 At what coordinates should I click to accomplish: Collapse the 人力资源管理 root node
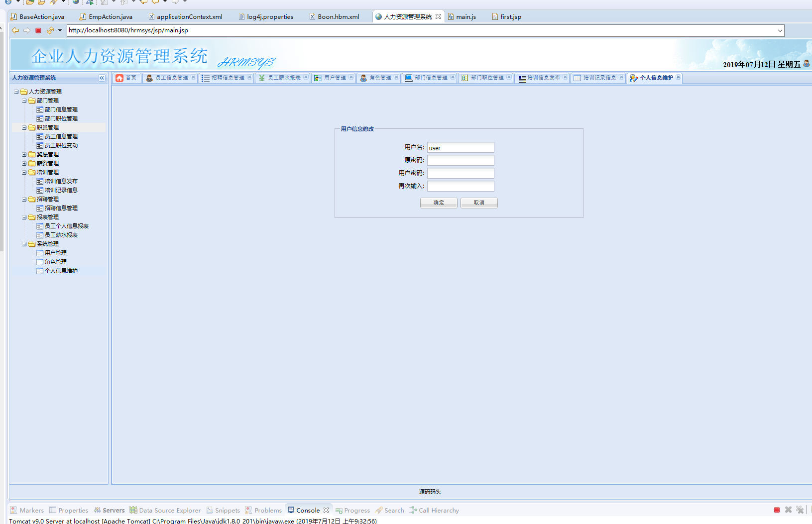pos(16,92)
